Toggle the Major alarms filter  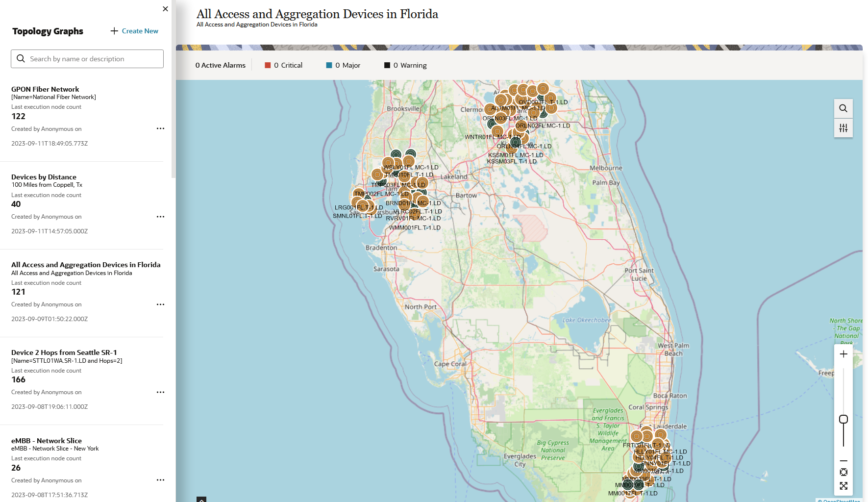point(343,65)
